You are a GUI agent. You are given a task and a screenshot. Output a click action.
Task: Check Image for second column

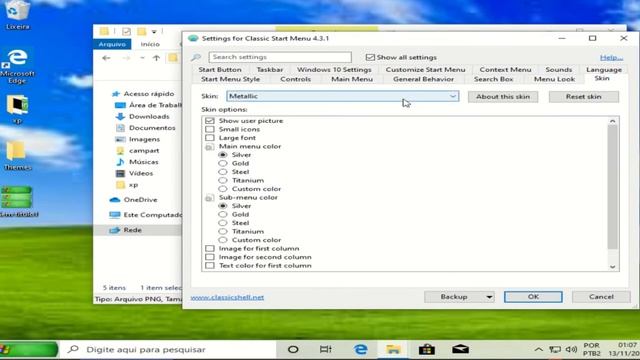click(210, 257)
